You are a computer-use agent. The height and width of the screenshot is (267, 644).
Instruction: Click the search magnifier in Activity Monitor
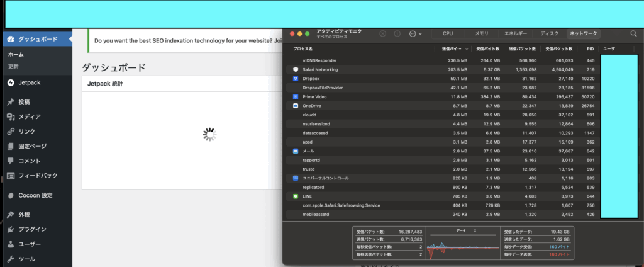point(633,34)
